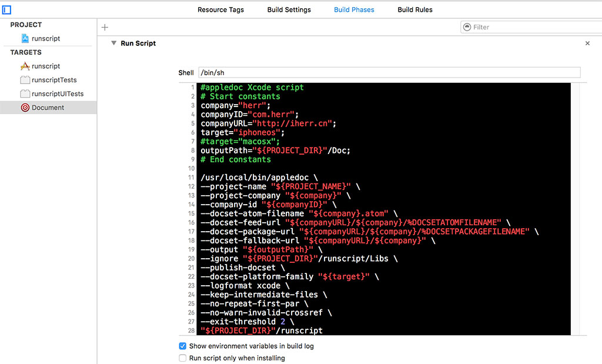Click the --output option line
The image size is (602, 364).
tap(262, 249)
